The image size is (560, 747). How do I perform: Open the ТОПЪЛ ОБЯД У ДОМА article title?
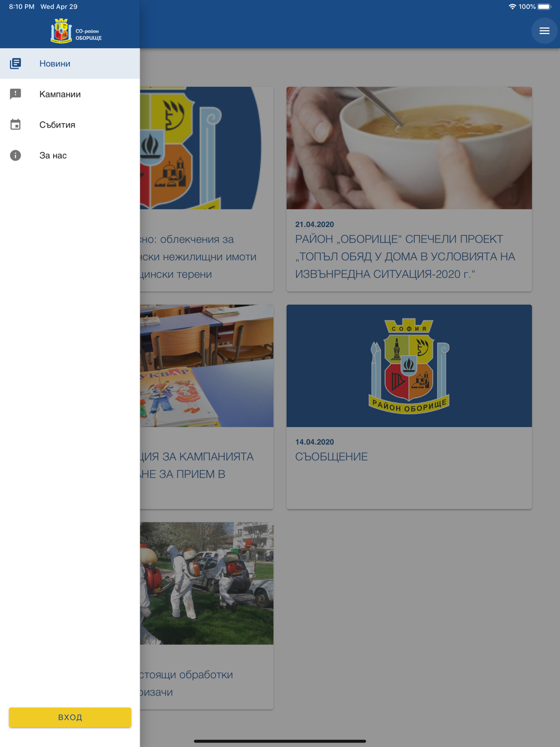(x=405, y=256)
